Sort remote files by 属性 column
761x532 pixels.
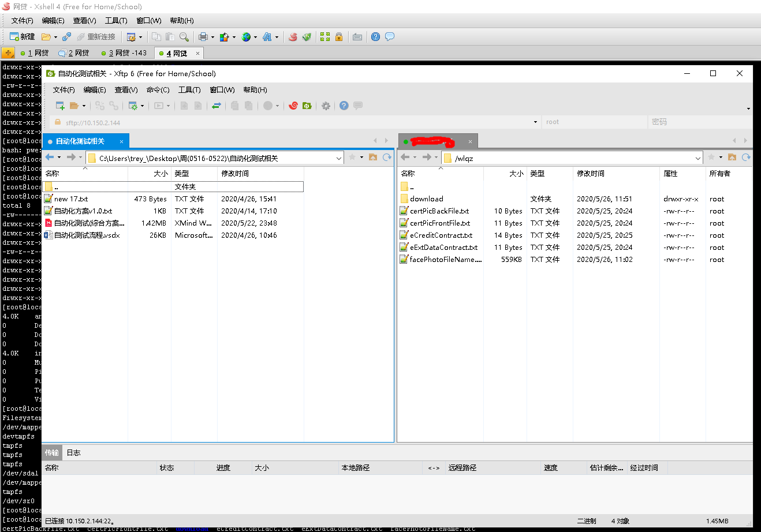pyautogui.click(x=683, y=174)
